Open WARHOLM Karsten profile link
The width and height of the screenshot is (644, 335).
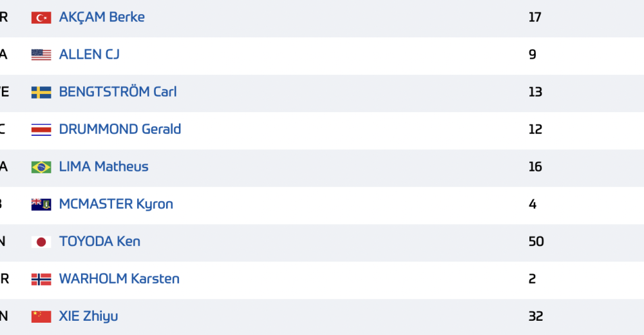coord(119,279)
